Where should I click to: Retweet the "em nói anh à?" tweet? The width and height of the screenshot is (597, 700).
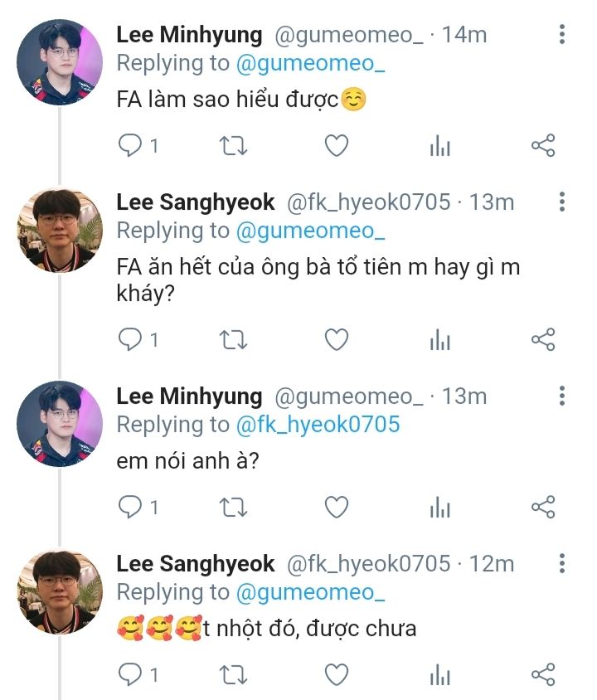233,507
